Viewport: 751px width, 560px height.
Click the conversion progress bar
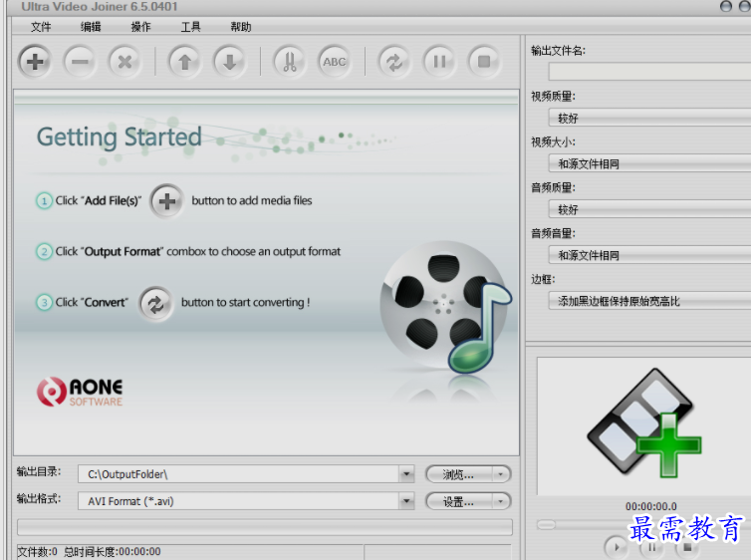tap(265, 527)
